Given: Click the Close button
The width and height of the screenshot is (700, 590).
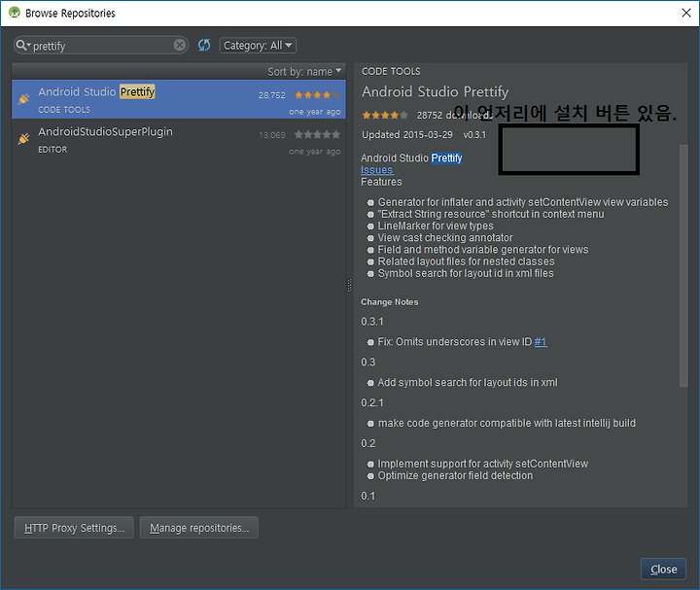Looking at the screenshot, I should (663, 569).
